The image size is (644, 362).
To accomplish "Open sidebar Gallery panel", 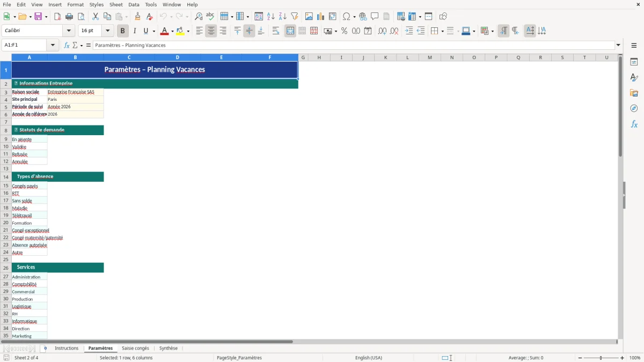I will [x=634, y=93].
